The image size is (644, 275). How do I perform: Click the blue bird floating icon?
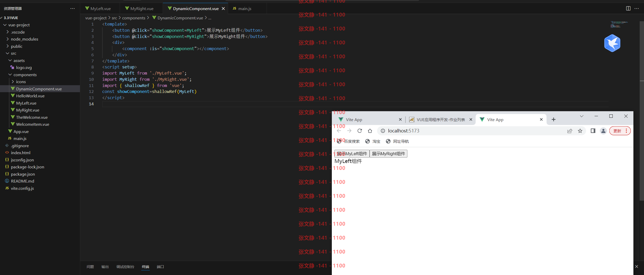pos(612,43)
